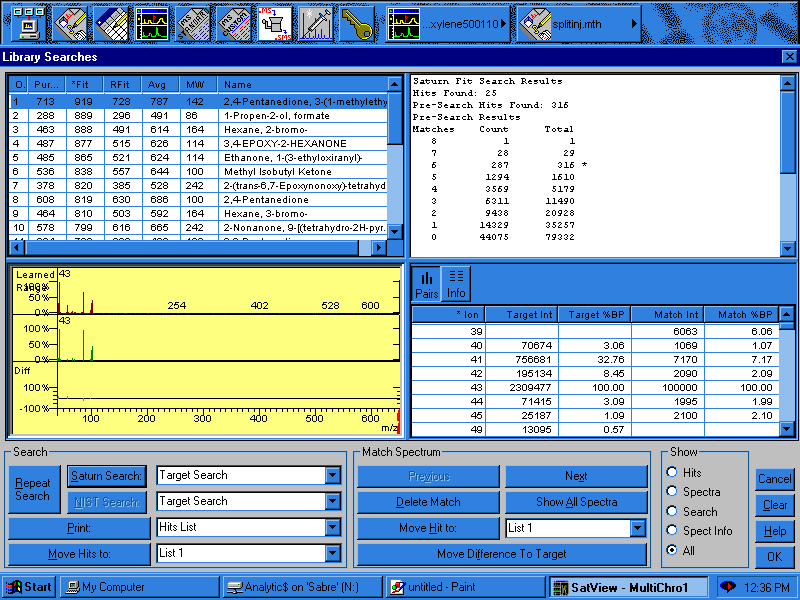Click Move Difference To Target button

[x=502, y=554]
